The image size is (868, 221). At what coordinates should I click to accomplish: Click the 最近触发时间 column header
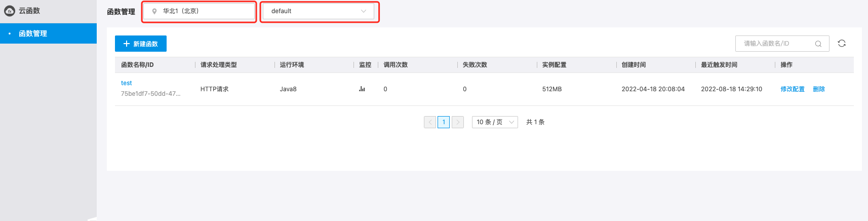point(719,65)
